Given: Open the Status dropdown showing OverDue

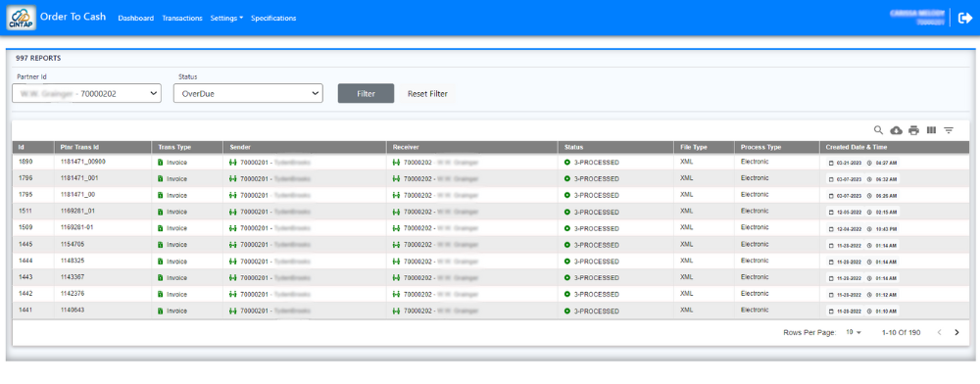Looking at the screenshot, I should coord(248,94).
